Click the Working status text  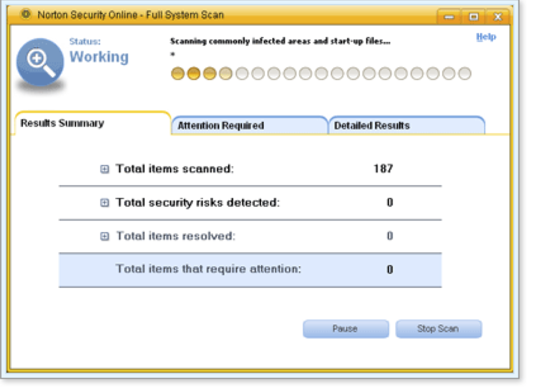point(99,57)
